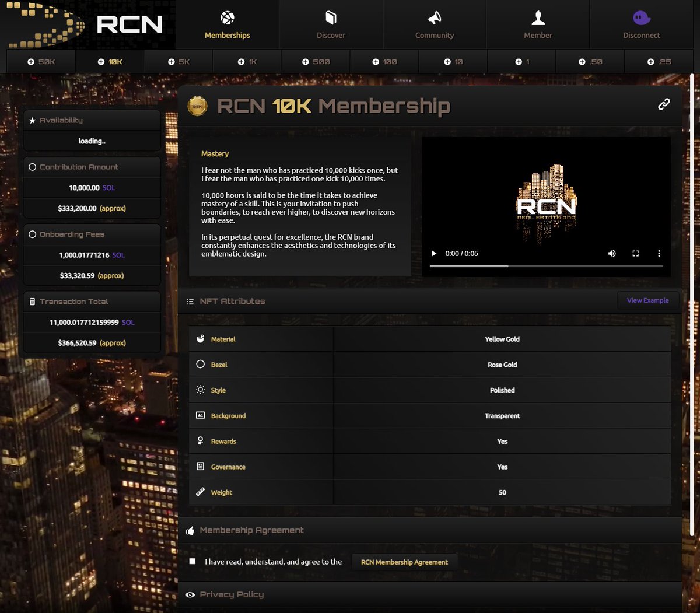This screenshot has height=613, width=700.
Task: Select the 10K membership tier
Action: 110,62
